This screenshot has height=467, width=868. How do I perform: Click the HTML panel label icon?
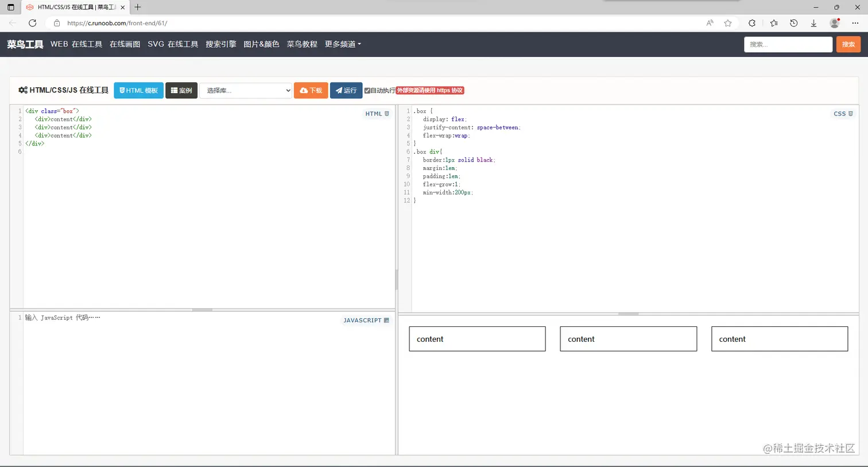pos(387,114)
